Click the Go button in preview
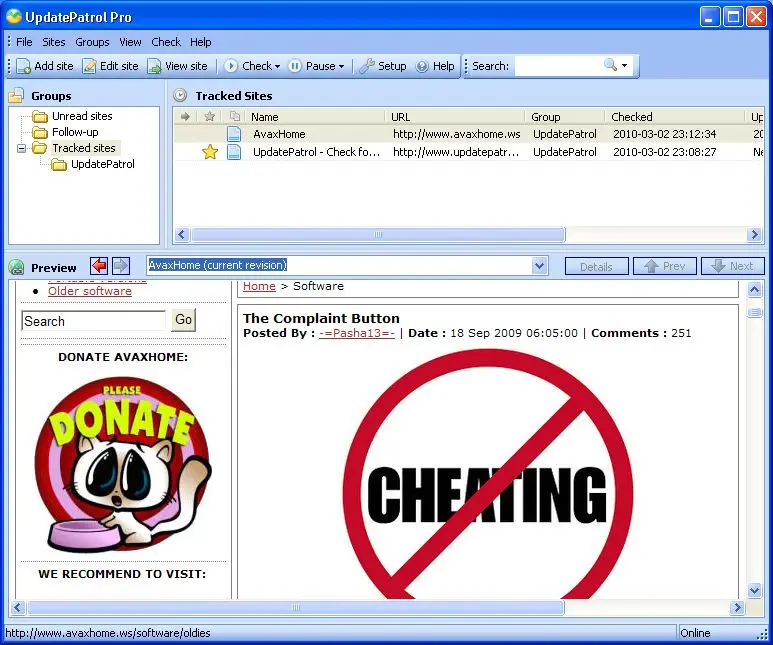This screenshot has height=645, width=773. coord(183,320)
